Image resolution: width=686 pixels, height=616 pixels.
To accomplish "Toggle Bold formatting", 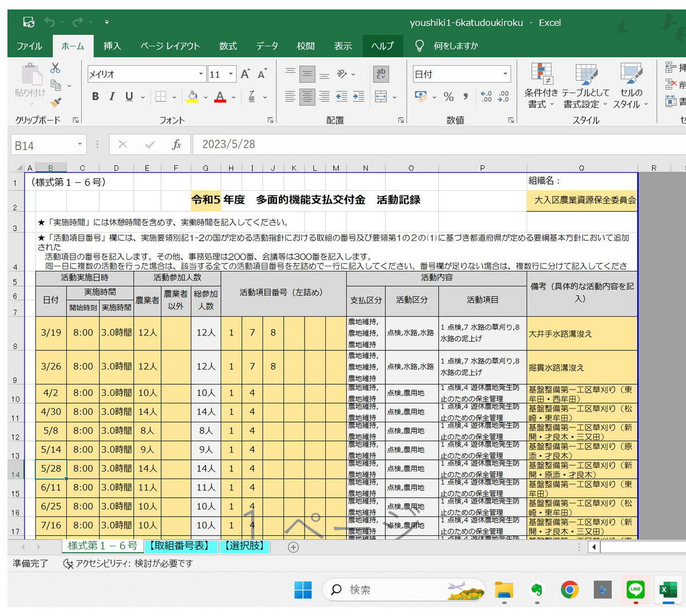I will [x=95, y=97].
